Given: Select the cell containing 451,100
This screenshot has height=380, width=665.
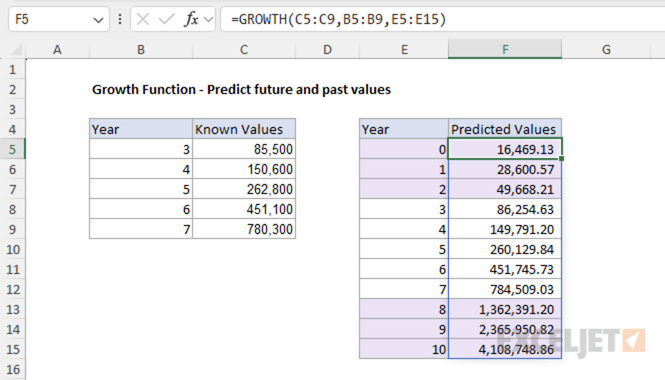Looking at the screenshot, I should pyautogui.click(x=244, y=209).
